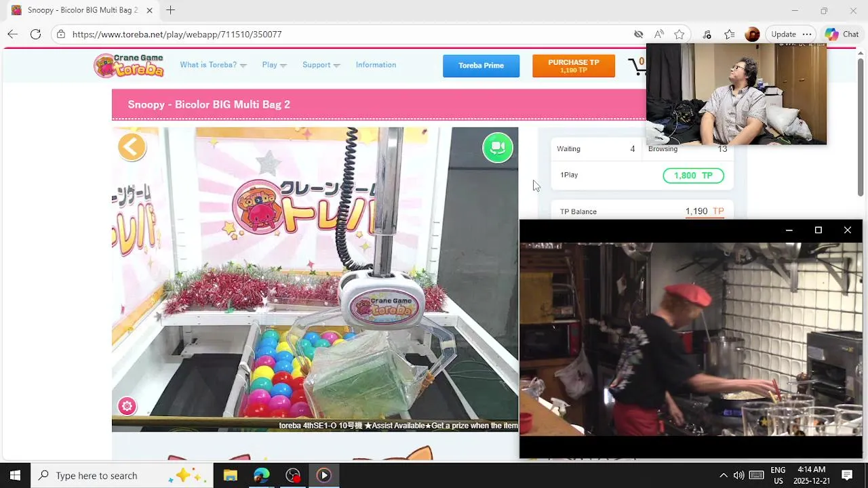Open the notification center icon
The height and width of the screenshot is (488, 868).
pyautogui.click(x=846, y=475)
